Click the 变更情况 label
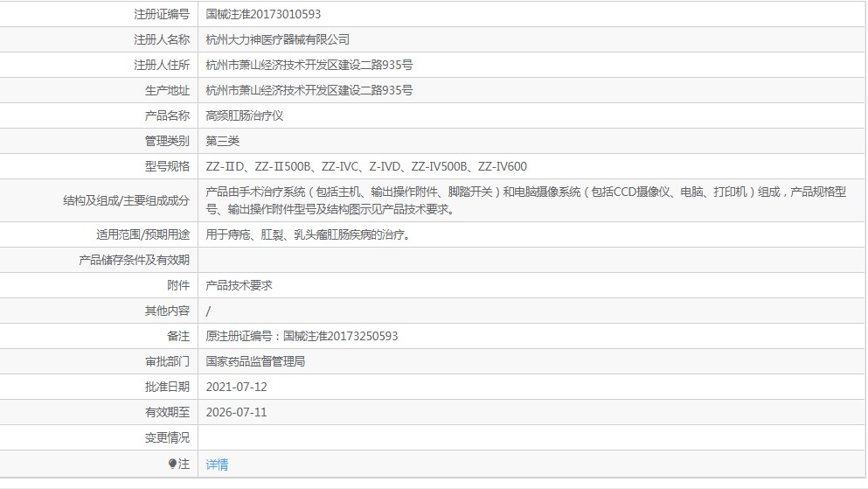Screen dimensions: 868x489 [x=167, y=438]
